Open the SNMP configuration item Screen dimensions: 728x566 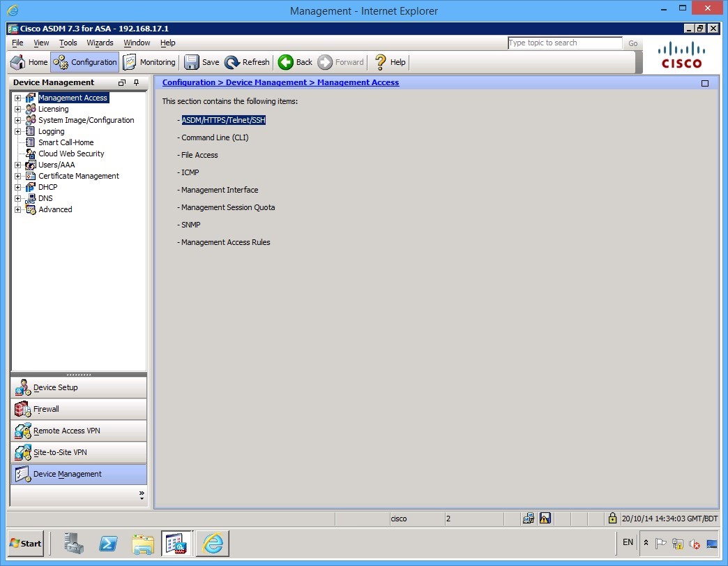tap(189, 225)
